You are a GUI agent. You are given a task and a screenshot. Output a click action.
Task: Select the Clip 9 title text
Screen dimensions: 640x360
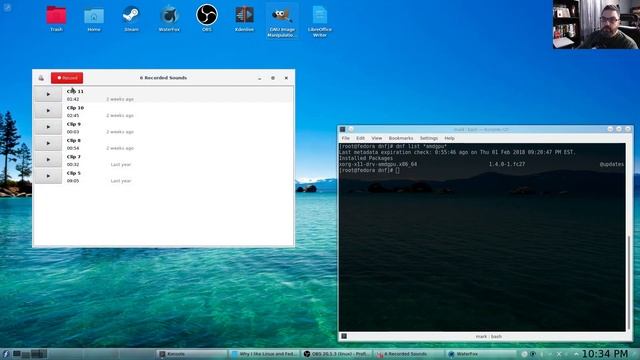[74, 124]
